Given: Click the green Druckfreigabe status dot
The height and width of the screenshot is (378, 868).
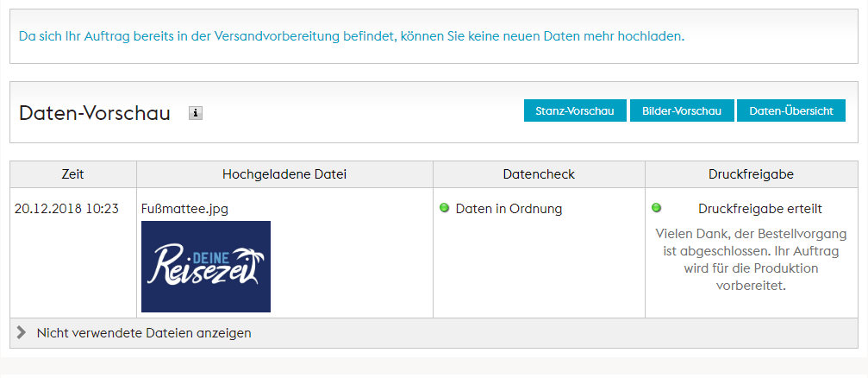Looking at the screenshot, I should 656,208.
